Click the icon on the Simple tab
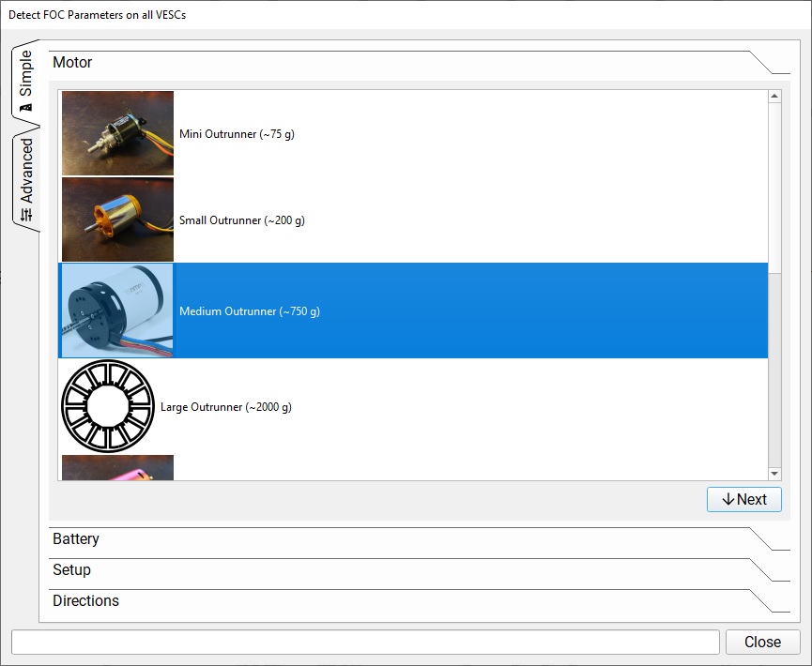The image size is (812, 666). pyautogui.click(x=26, y=107)
